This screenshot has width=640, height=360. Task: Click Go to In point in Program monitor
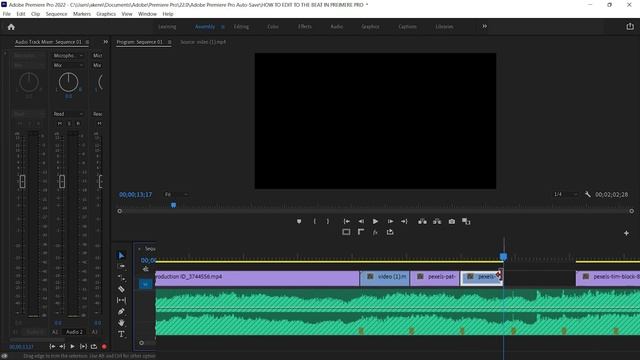347,221
